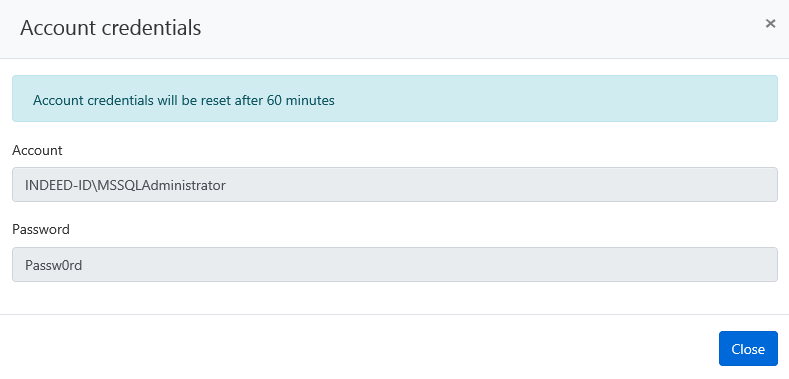Click the Passw0rd value text
The height and width of the screenshot is (379, 789).
pos(54,265)
